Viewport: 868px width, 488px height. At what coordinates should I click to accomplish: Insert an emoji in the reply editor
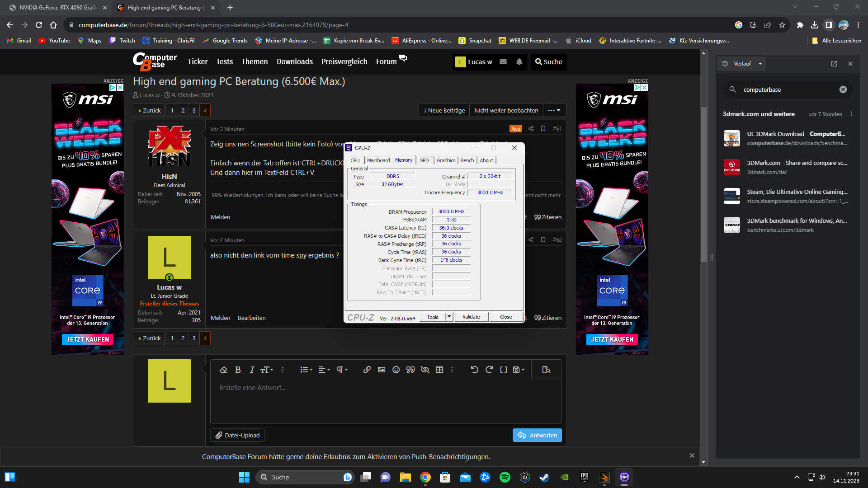tap(396, 369)
